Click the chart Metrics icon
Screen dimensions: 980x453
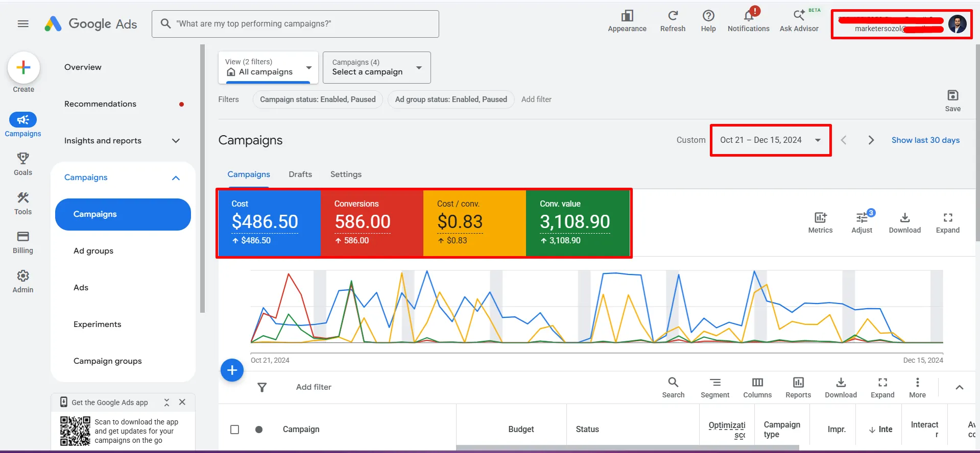coord(820,218)
